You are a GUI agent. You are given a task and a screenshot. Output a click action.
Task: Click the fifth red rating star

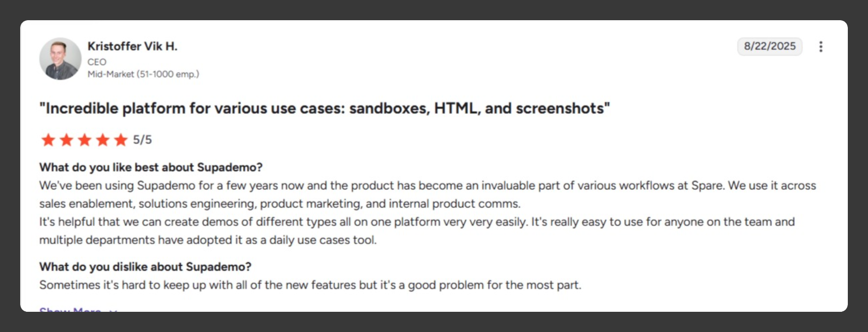click(121, 140)
